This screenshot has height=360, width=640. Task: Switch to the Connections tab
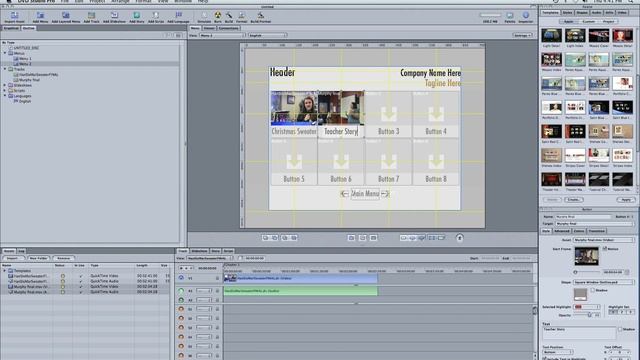coord(228,28)
